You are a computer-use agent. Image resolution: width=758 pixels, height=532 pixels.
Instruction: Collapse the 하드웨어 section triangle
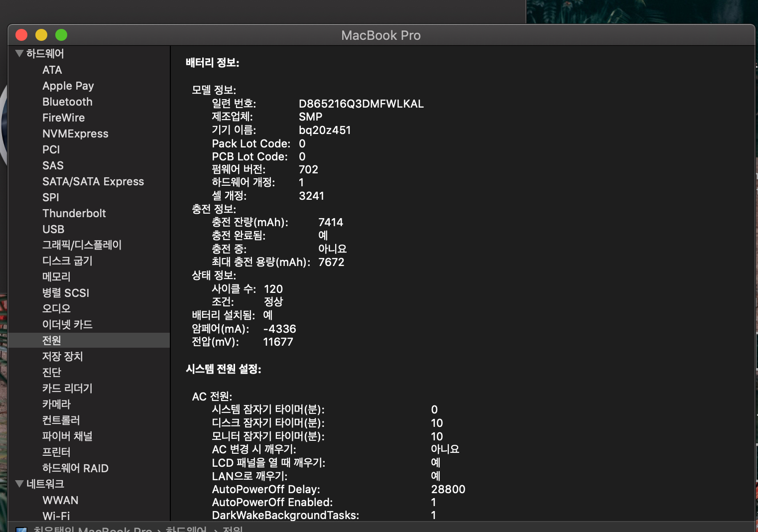19,53
